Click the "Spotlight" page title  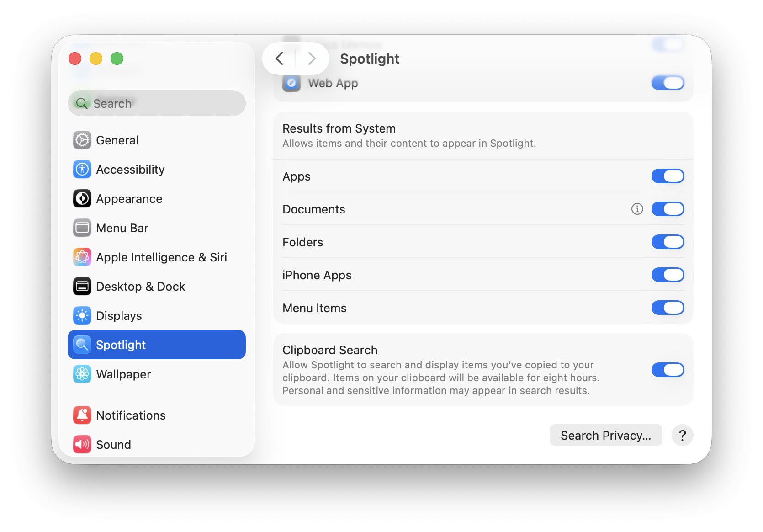tap(370, 59)
